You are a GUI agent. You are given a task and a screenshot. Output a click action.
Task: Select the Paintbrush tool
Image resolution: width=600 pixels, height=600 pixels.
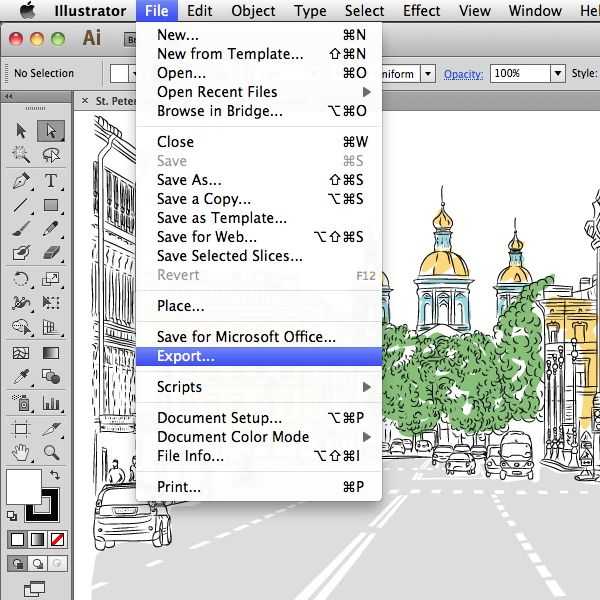pyautogui.click(x=21, y=229)
